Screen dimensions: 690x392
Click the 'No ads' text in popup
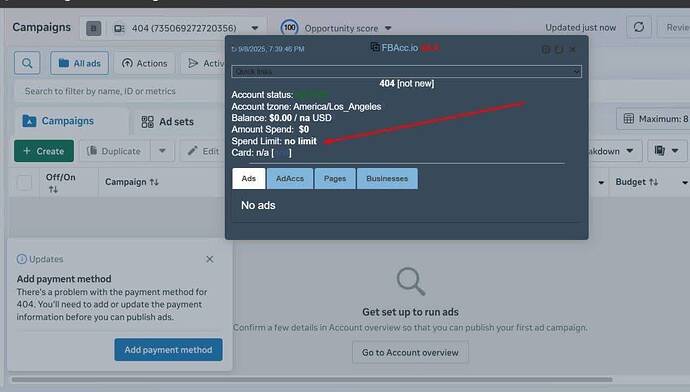258,205
